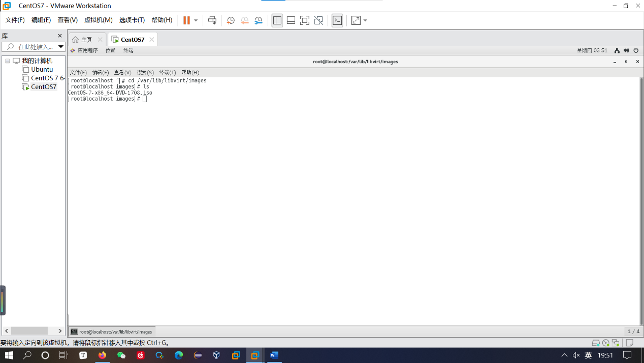Select CentOS7 running VM in the library tree
644x363 pixels.
[x=40, y=87]
